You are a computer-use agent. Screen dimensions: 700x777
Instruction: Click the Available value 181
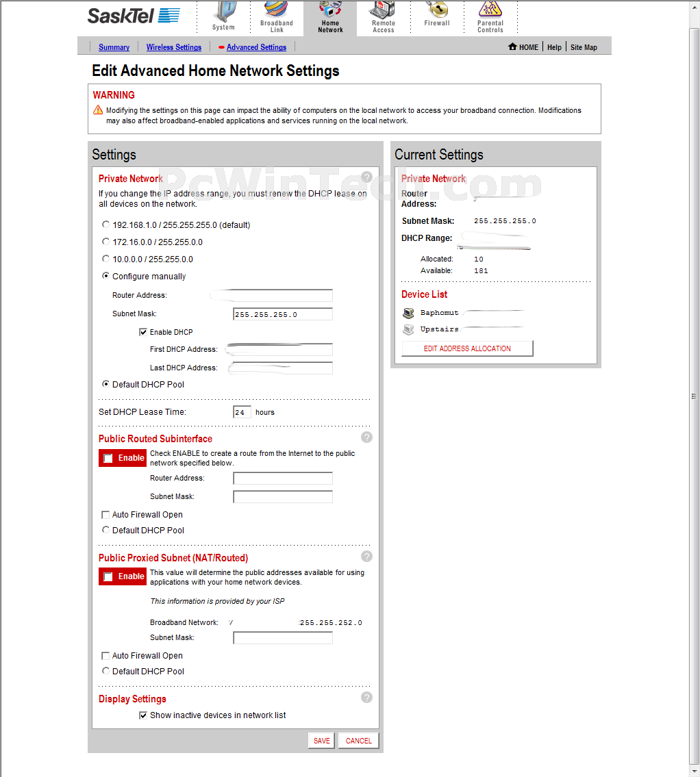click(x=481, y=270)
